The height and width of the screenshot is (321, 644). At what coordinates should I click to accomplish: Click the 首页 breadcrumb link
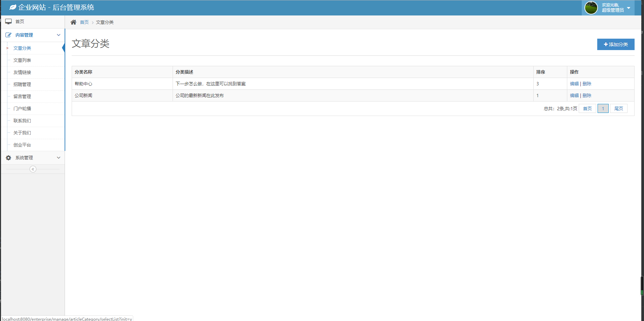click(84, 22)
